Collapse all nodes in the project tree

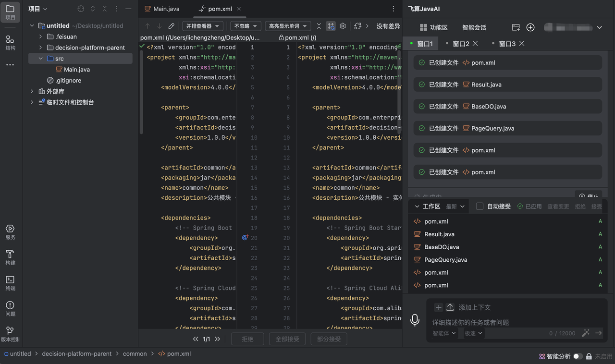click(x=104, y=9)
